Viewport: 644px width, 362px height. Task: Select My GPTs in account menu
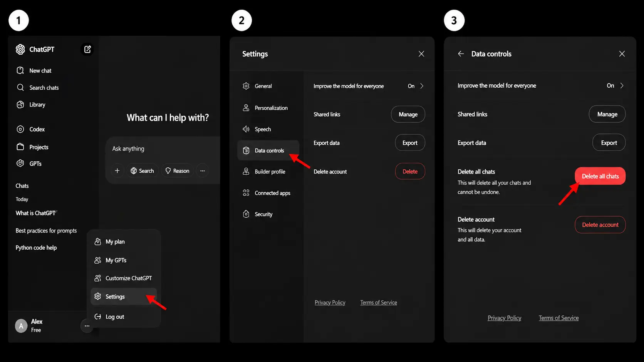pyautogui.click(x=124, y=260)
